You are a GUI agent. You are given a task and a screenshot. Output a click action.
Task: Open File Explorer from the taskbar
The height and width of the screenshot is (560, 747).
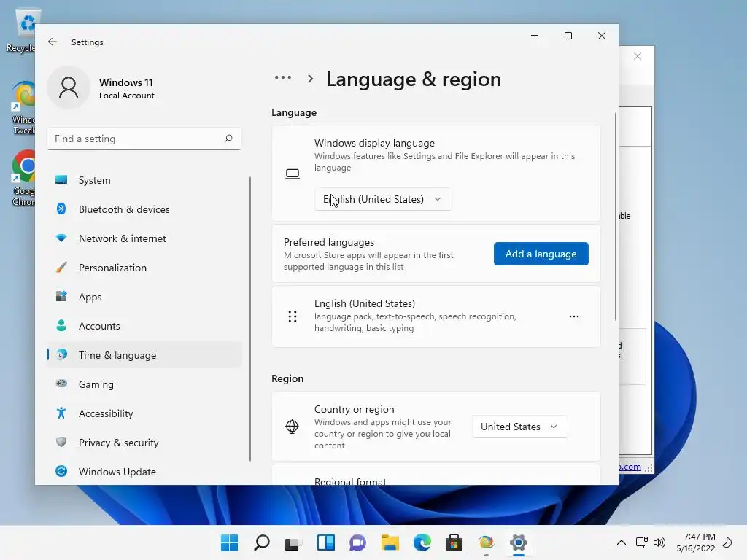[390, 542]
